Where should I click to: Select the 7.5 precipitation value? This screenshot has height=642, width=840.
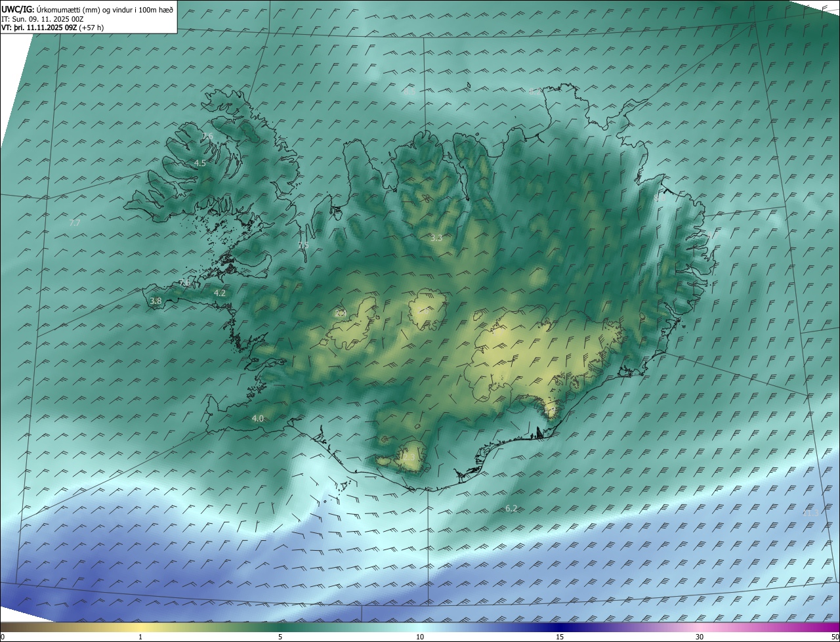click(x=303, y=246)
